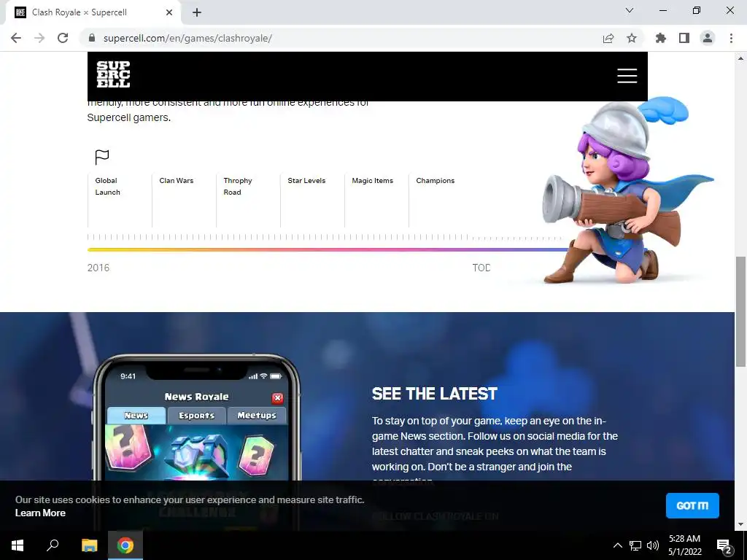
Task: Select the Magic Items timeline milestone
Action: [373, 181]
